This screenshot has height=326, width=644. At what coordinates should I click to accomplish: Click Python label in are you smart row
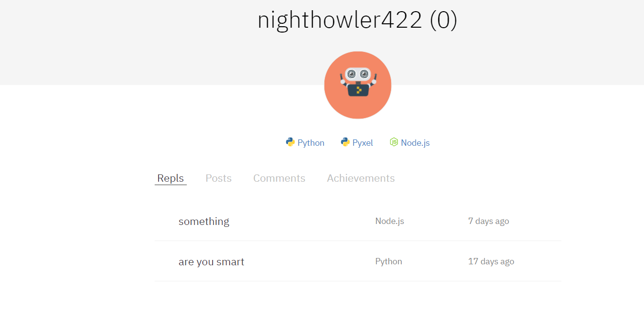pos(389,261)
